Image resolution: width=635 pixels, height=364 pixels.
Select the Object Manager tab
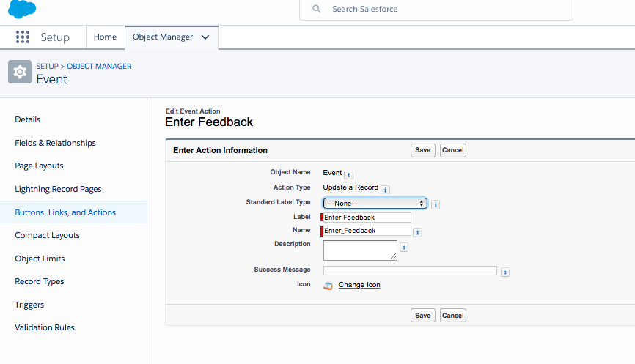[162, 37]
